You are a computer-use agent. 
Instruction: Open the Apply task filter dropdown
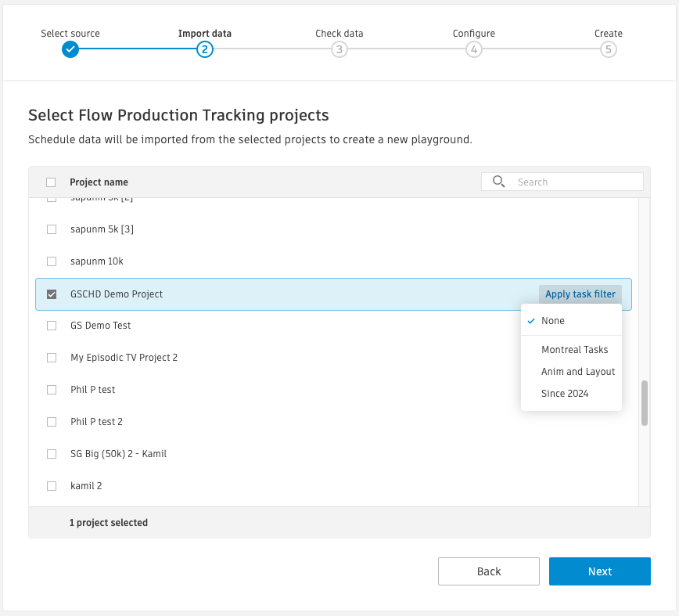pos(580,294)
